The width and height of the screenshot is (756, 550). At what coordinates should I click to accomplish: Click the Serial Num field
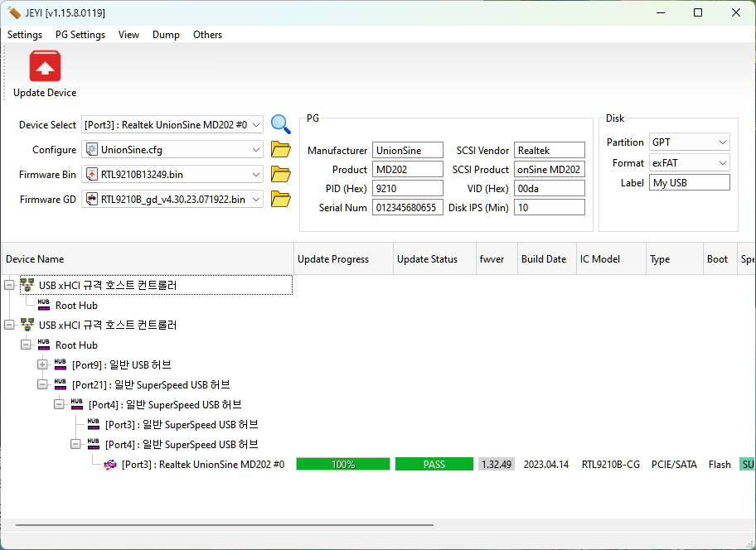pos(407,208)
